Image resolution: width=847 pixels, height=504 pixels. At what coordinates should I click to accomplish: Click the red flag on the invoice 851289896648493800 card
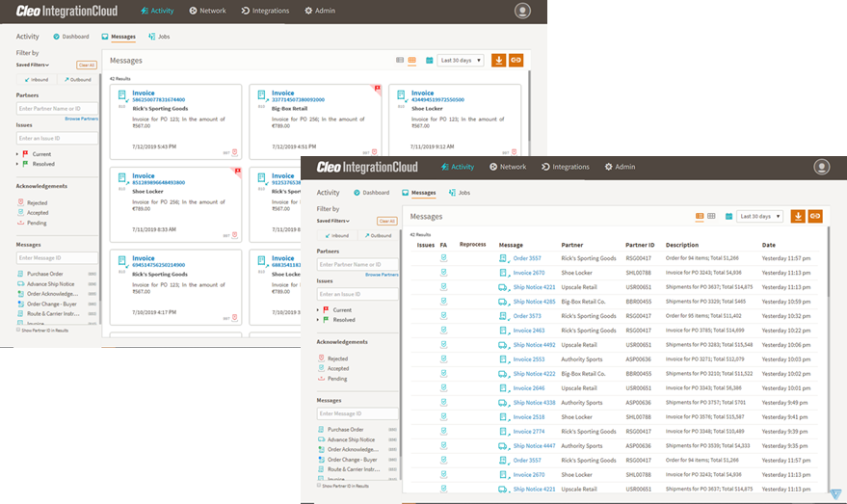click(237, 172)
